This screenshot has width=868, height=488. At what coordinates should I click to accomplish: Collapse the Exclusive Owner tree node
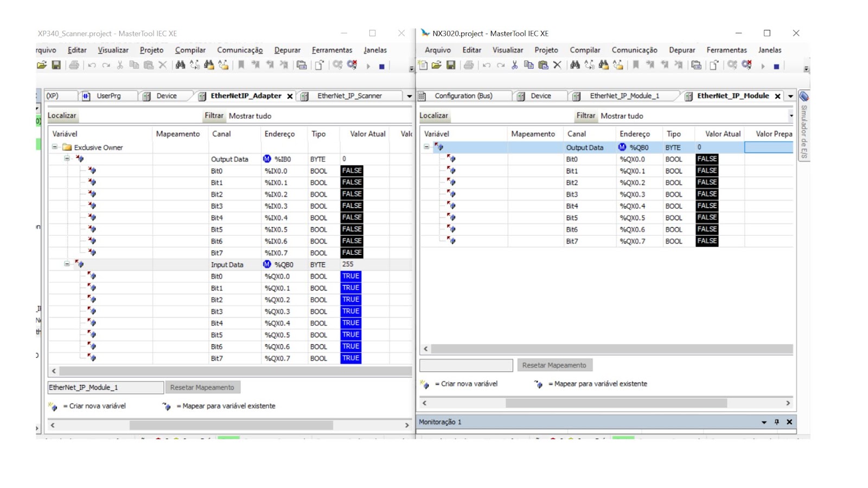55,147
